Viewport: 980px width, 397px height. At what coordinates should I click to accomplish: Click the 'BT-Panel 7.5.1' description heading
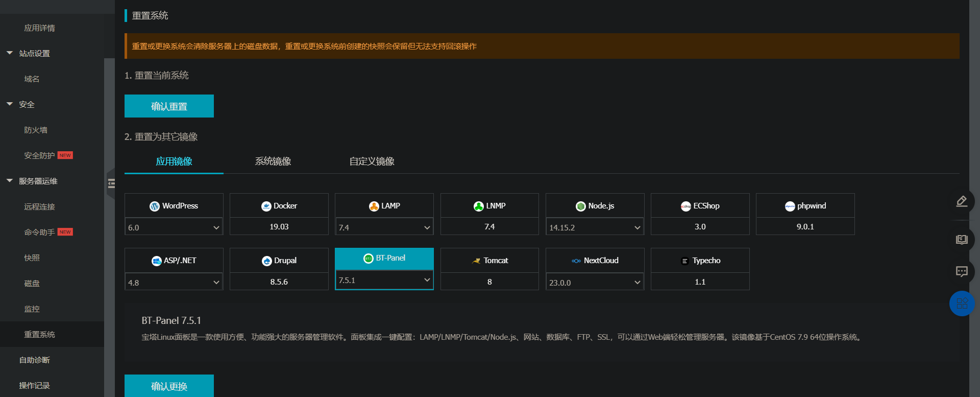click(x=171, y=320)
